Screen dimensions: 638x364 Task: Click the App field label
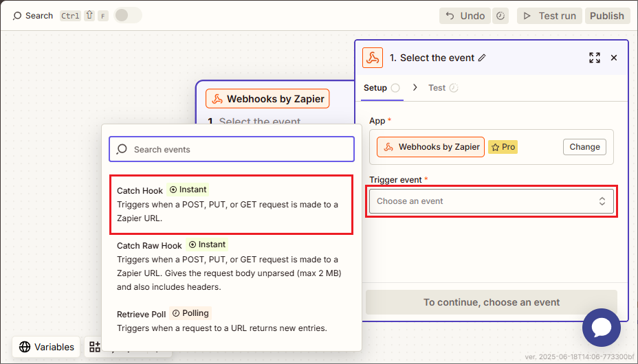coord(377,121)
